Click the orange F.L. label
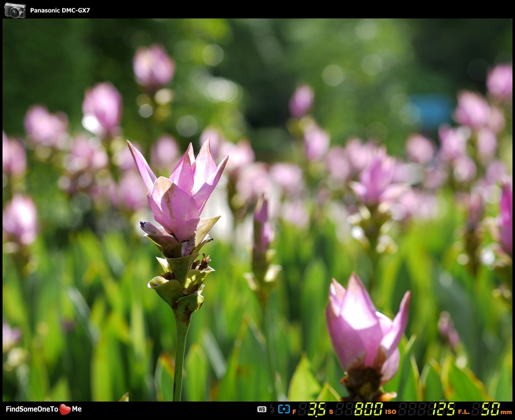The height and width of the screenshot is (420, 515). (x=464, y=412)
